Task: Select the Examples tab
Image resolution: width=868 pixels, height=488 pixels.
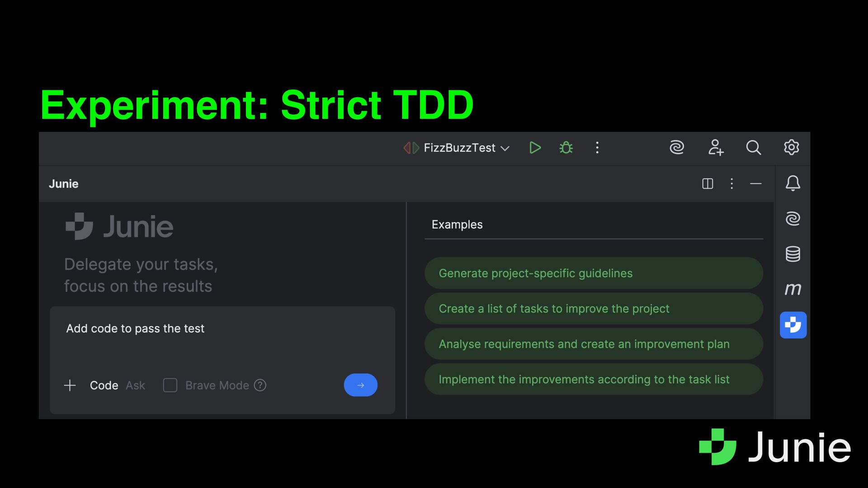Action: [x=457, y=225]
